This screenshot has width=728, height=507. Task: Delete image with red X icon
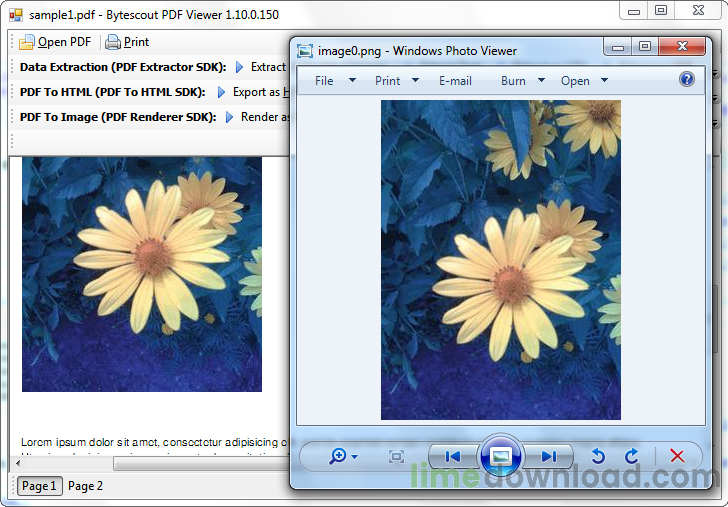(x=677, y=456)
